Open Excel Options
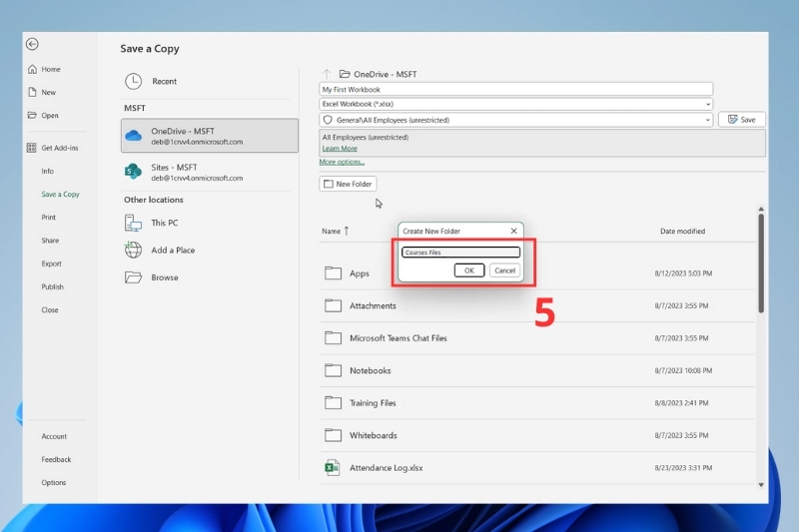The width and height of the screenshot is (799, 532). point(54,483)
